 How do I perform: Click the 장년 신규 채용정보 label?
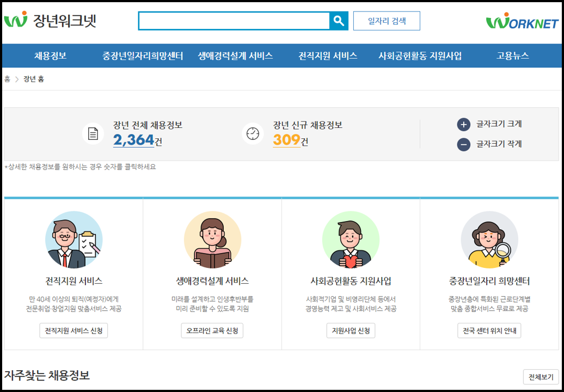click(308, 125)
